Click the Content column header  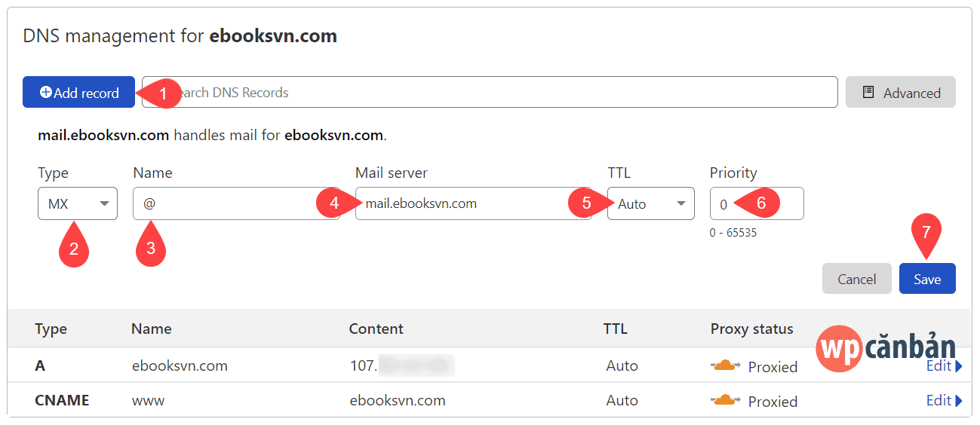(376, 329)
